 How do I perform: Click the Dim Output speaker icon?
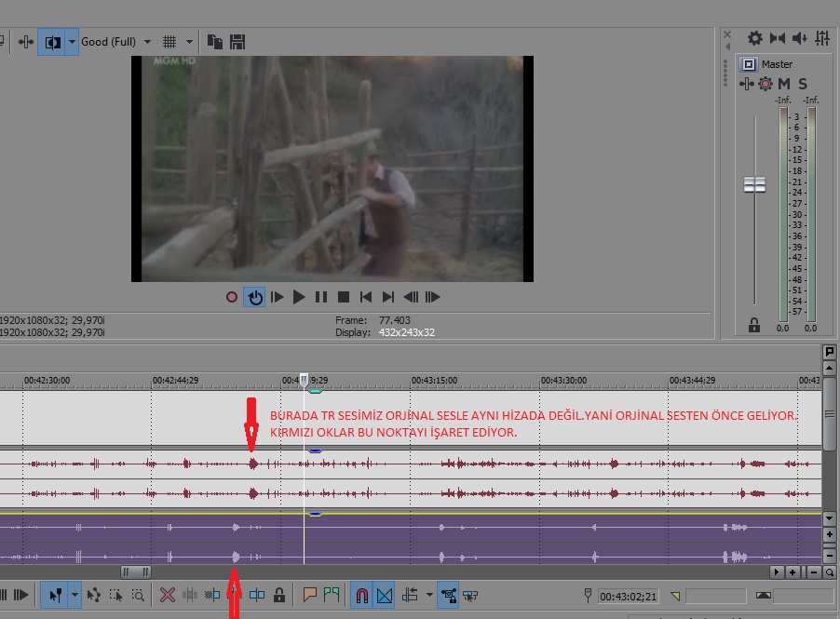[800, 38]
